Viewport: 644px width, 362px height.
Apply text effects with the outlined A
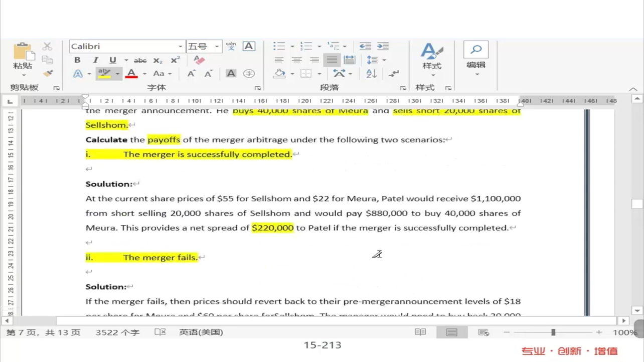[78, 74]
